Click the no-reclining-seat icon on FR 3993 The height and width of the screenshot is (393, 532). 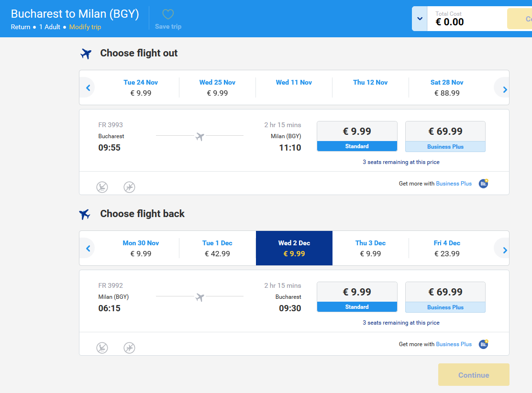[102, 187]
